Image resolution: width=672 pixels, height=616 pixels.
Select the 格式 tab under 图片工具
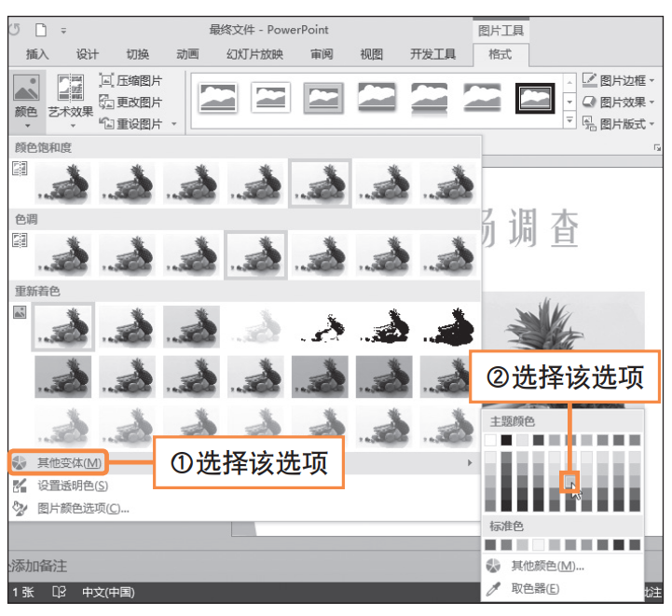point(501,54)
